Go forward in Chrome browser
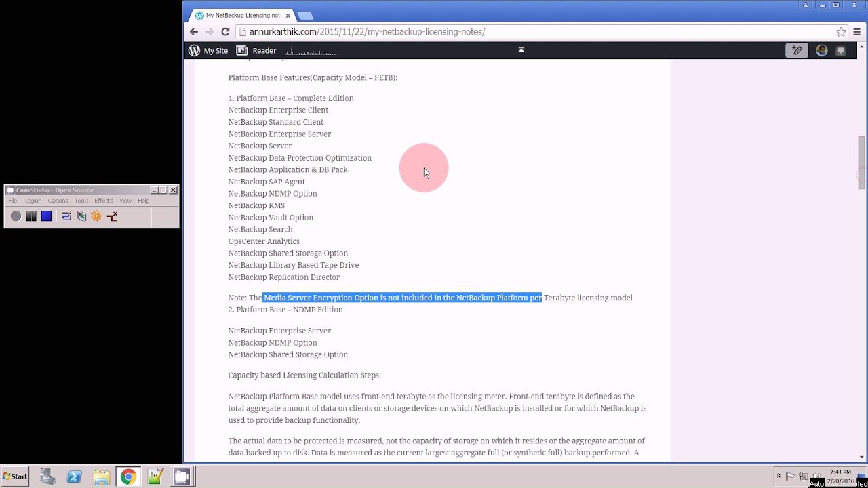This screenshot has width=868, height=488. click(x=210, y=32)
